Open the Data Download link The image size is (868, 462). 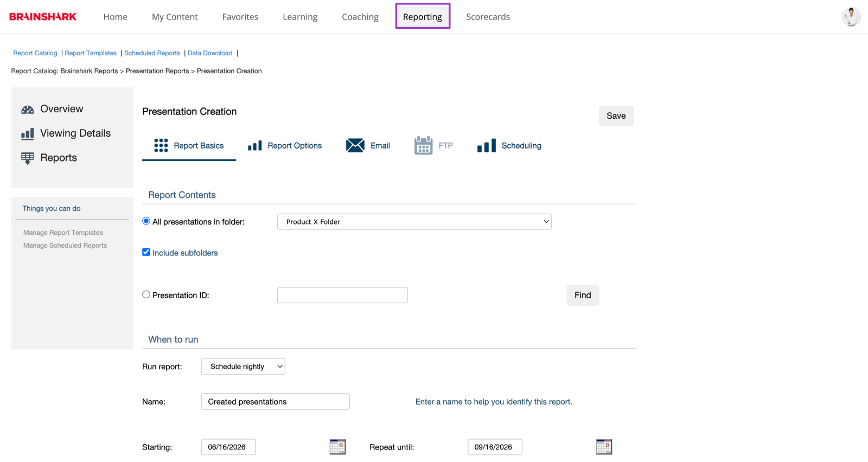pyautogui.click(x=210, y=53)
